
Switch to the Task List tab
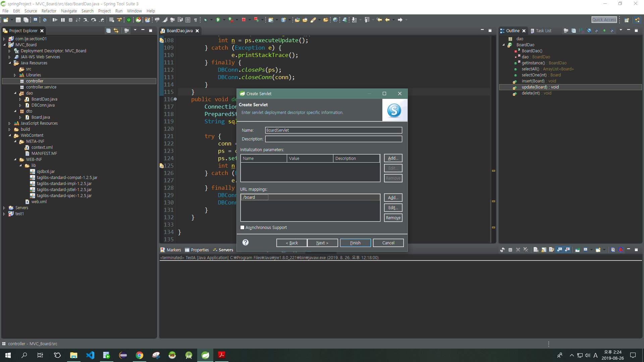point(543,31)
